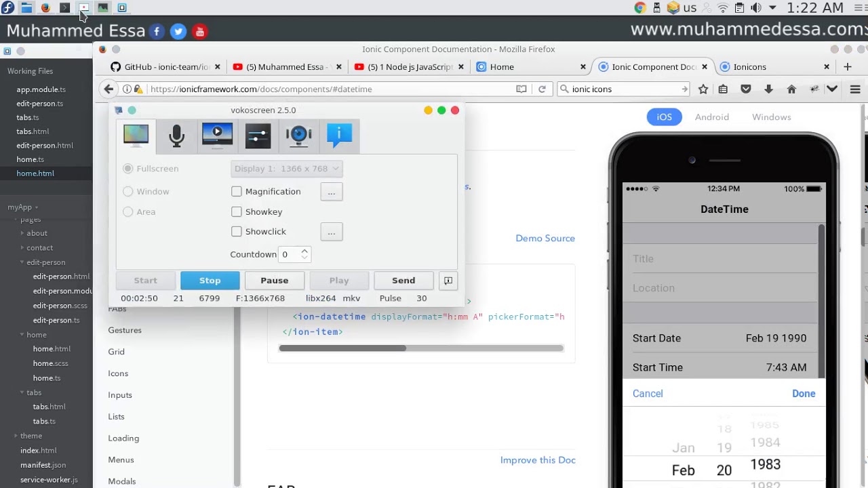Screen dimensions: 868x488
Task: Open Magnification options ellipsis button
Action: tap(332, 192)
